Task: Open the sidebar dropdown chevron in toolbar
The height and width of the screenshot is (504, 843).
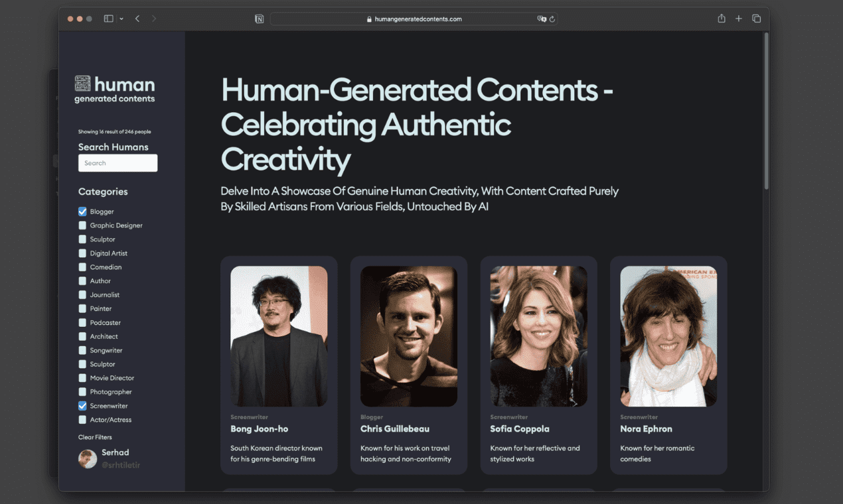Action: tap(121, 19)
